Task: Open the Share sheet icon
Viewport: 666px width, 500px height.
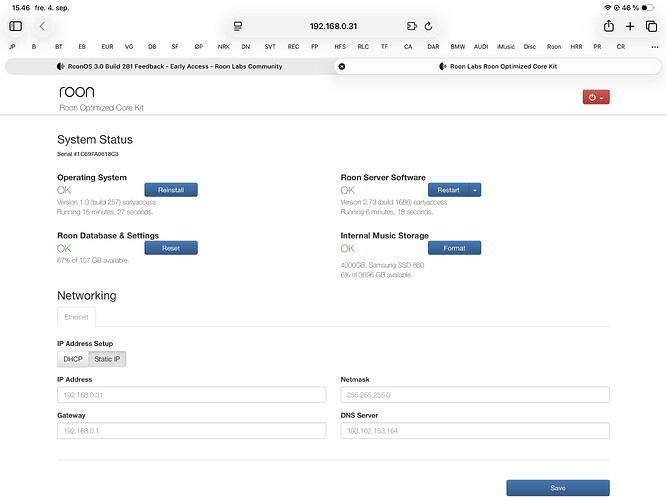Action: tap(609, 26)
